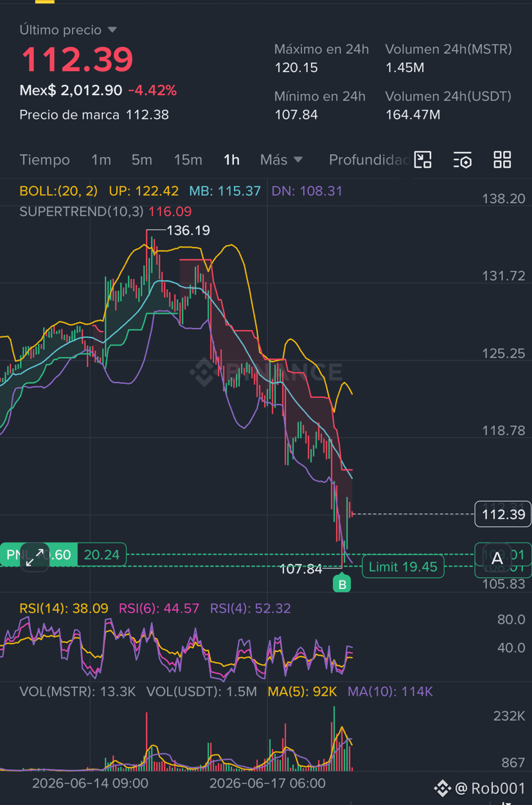Tap the 118.78 price axis label
Screen dimensions: 532x805
[x=504, y=431]
